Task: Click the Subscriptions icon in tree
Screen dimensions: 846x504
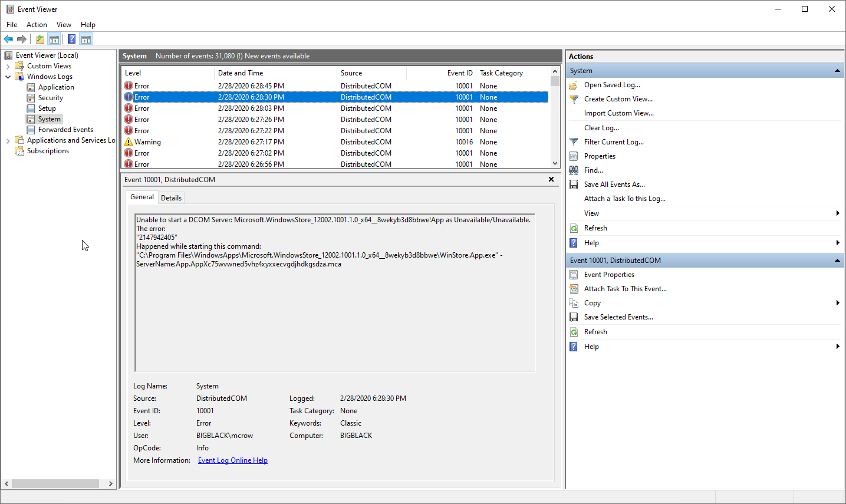Action: [x=19, y=151]
